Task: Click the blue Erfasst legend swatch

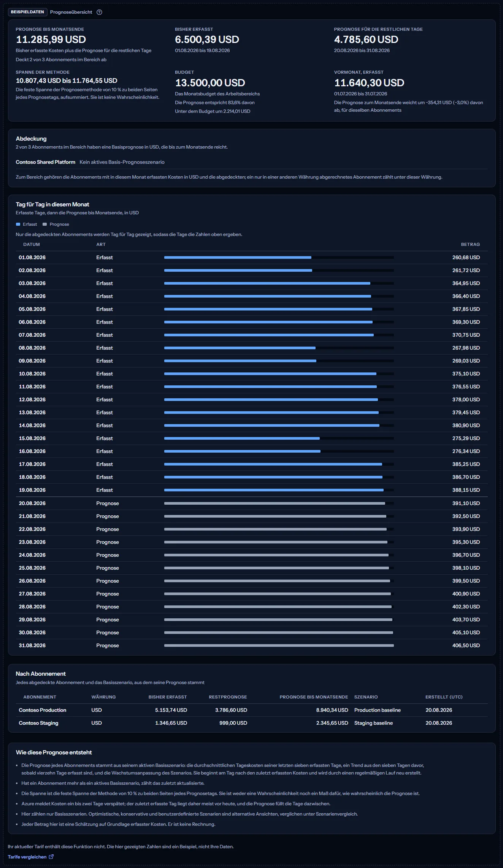Action: (18, 224)
